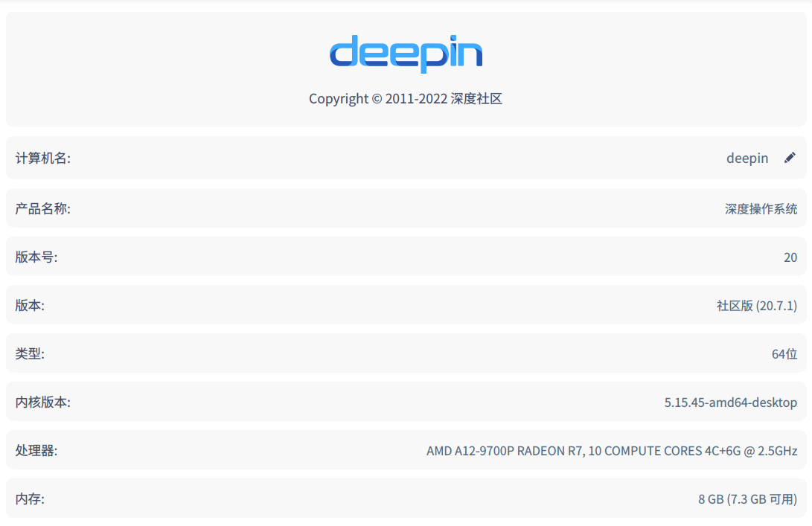Screen dimensions: 812x526
Task: Click the 版本号 row
Action: coord(406,257)
